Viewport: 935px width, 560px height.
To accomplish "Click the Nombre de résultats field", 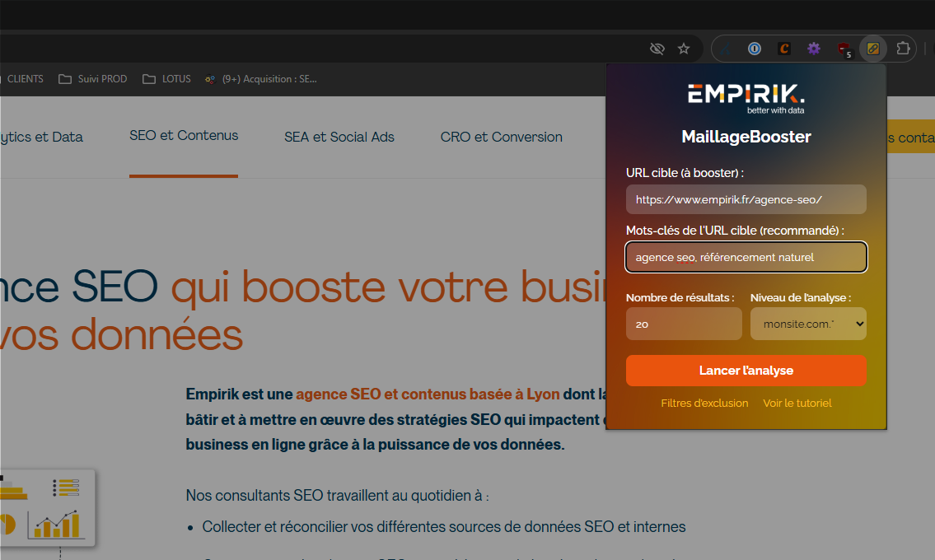I will 684,324.
